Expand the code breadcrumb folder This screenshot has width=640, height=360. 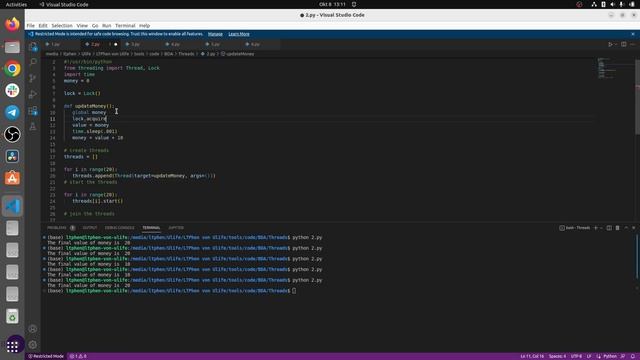(x=154, y=54)
